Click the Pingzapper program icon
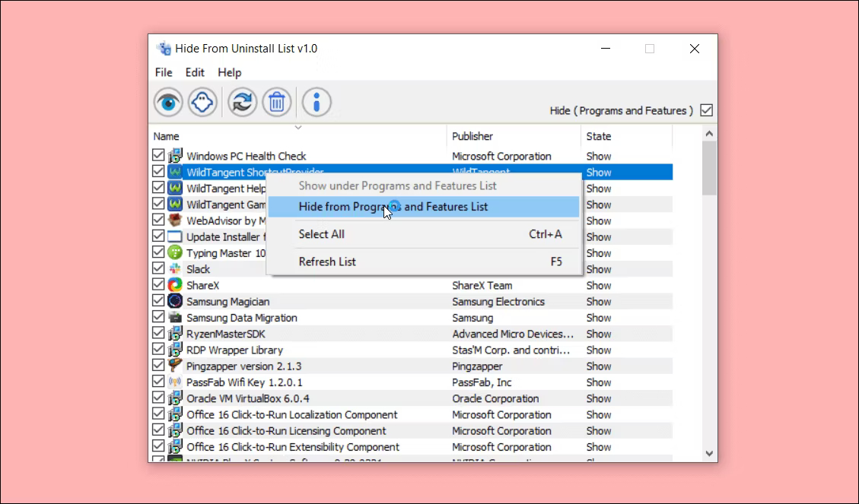Image resolution: width=859 pixels, height=504 pixels. [175, 366]
